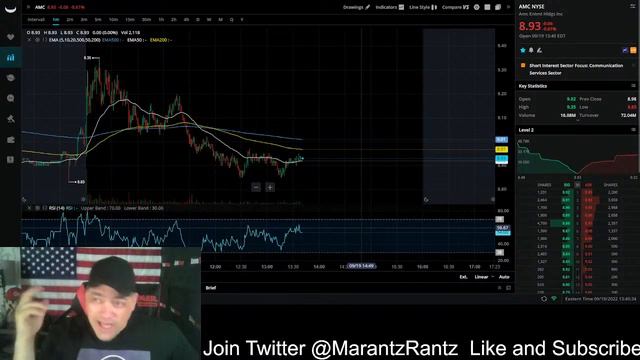Click the quote panel top-right layout icon
The height and width of the screenshot is (360, 640).
[x=633, y=6]
